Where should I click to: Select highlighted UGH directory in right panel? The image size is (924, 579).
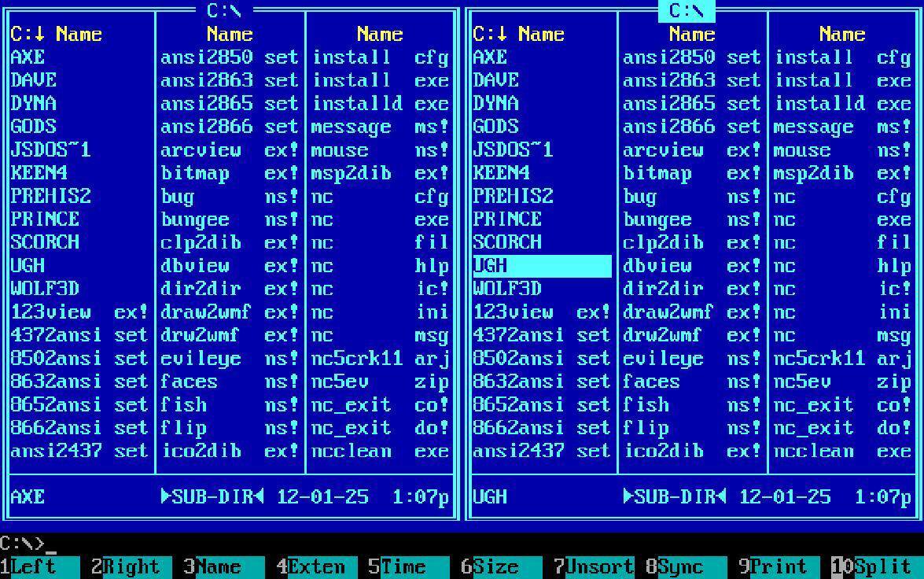pyautogui.click(x=541, y=266)
